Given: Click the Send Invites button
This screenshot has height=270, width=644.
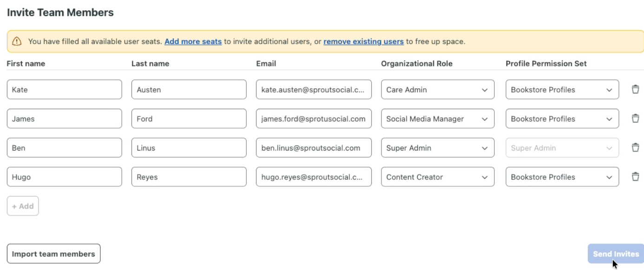Looking at the screenshot, I should click(x=616, y=254).
